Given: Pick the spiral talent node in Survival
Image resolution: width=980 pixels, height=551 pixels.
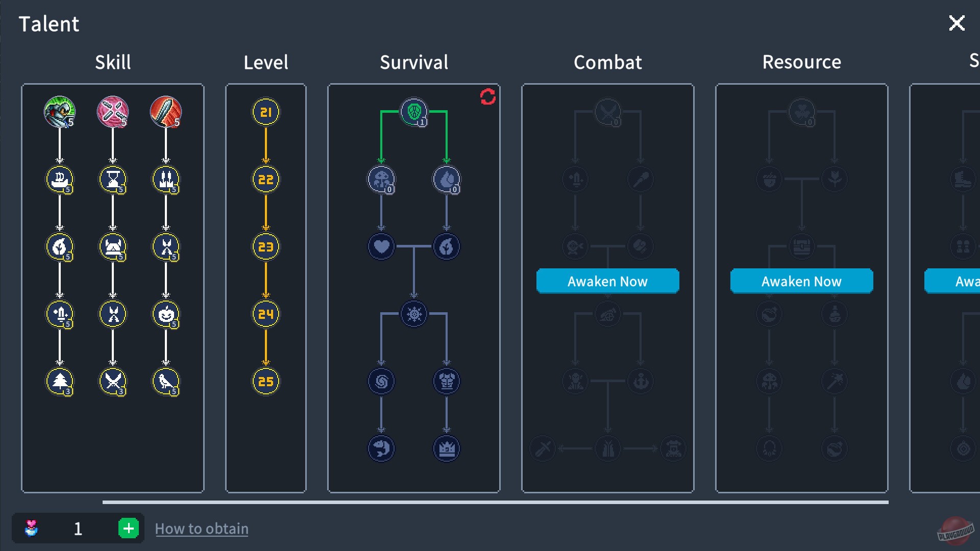Looking at the screenshot, I should [381, 382].
